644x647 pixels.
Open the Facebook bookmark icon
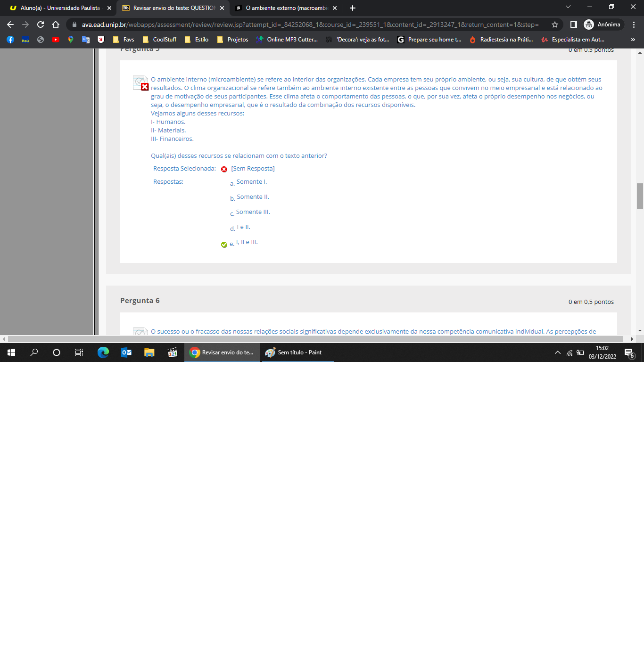[10, 40]
